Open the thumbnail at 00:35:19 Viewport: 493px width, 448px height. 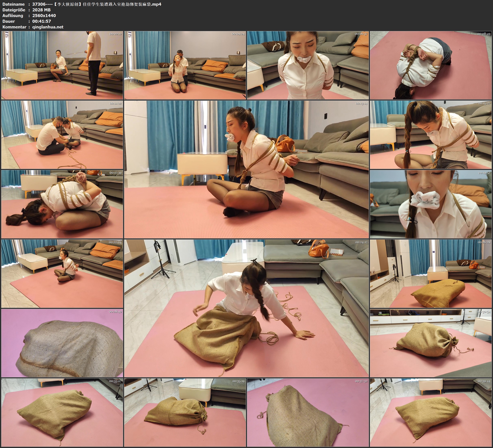coord(185,412)
